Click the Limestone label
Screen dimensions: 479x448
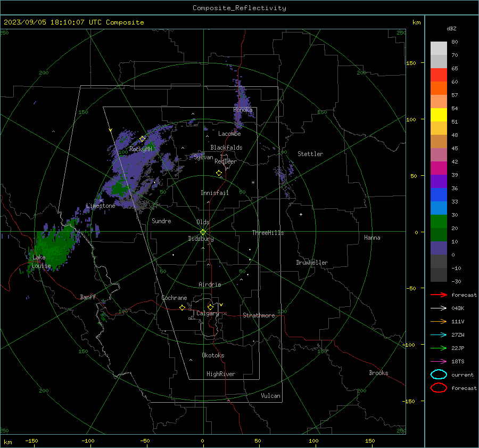click(101, 206)
